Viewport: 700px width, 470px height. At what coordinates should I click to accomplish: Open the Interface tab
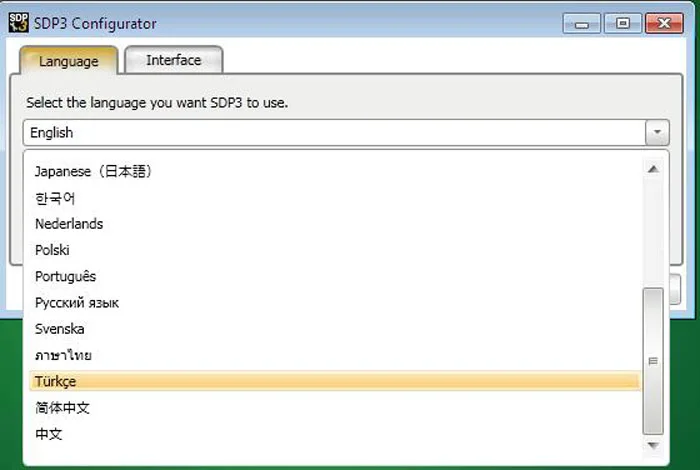pos(174,60)
